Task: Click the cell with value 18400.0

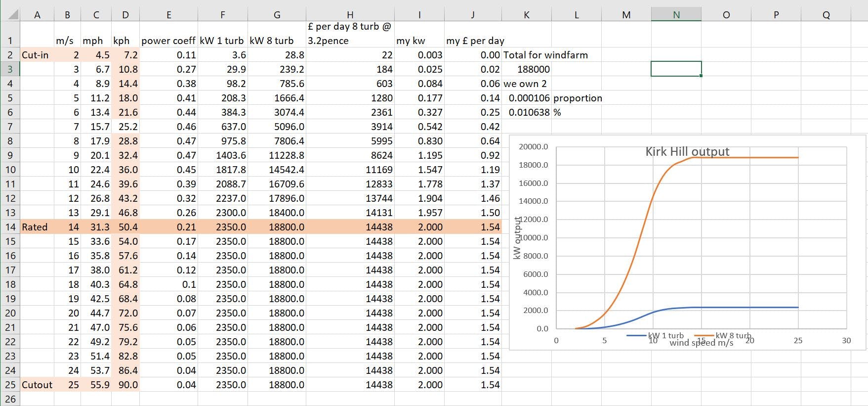Action: coord(277,213)
